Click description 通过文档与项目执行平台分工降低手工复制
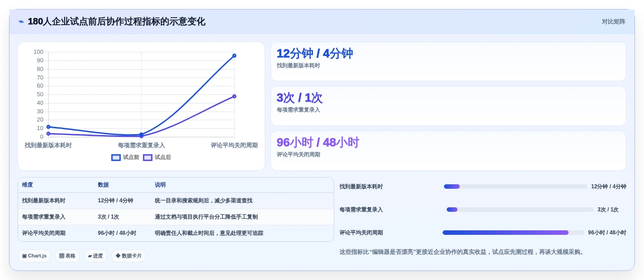Screen dimensions: 644x280 click(206, 217)
